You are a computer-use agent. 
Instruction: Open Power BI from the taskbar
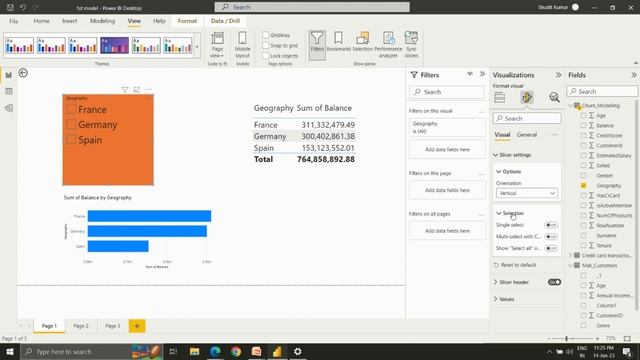click(277, 351)
